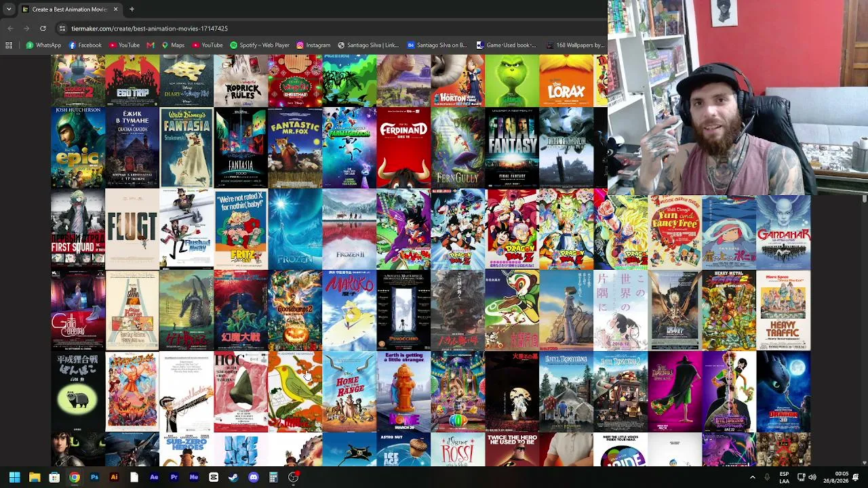
Task: Select the Grinch poster
Action: 512,81
